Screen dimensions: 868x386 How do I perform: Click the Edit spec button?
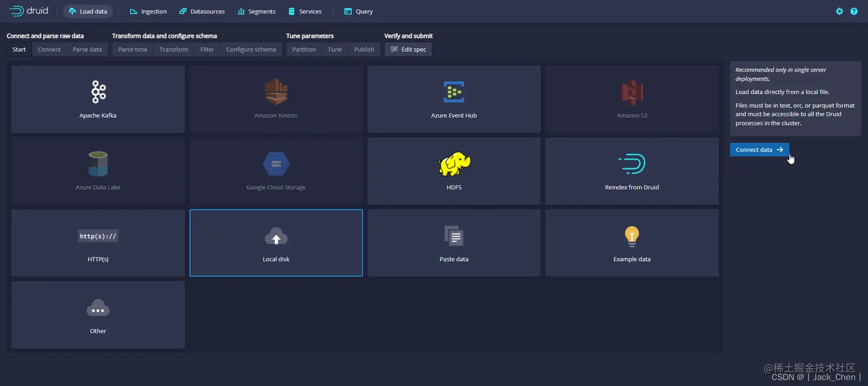pyautogui.click(x=408, y=49)
